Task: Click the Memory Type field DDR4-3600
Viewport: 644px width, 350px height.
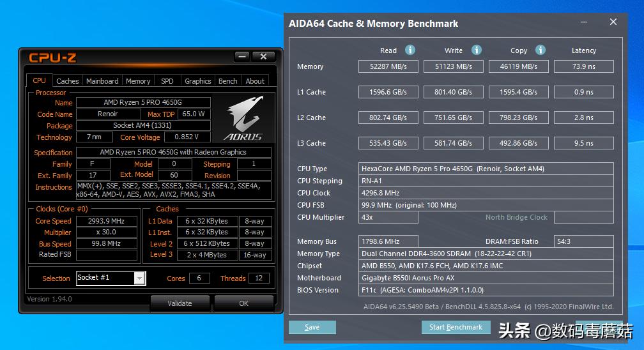Action: coord(486,254)
